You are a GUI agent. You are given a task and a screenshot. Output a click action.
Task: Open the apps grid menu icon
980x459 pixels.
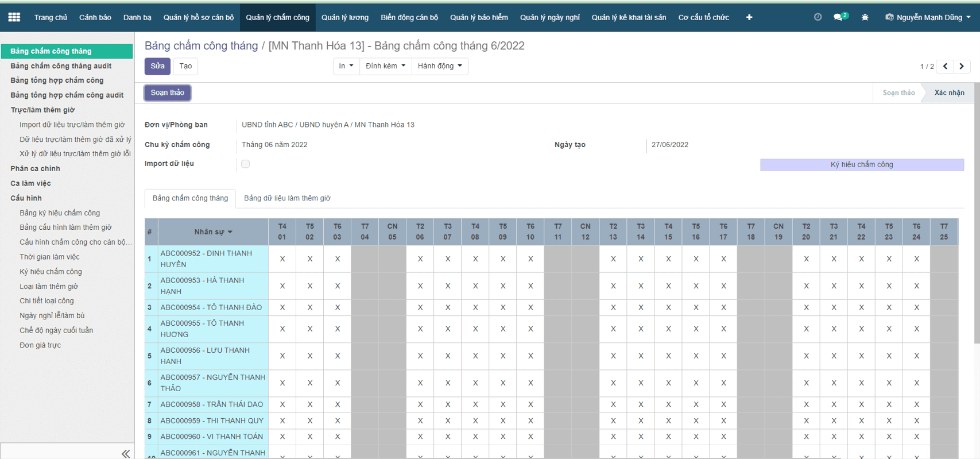[x=14, y=17]
